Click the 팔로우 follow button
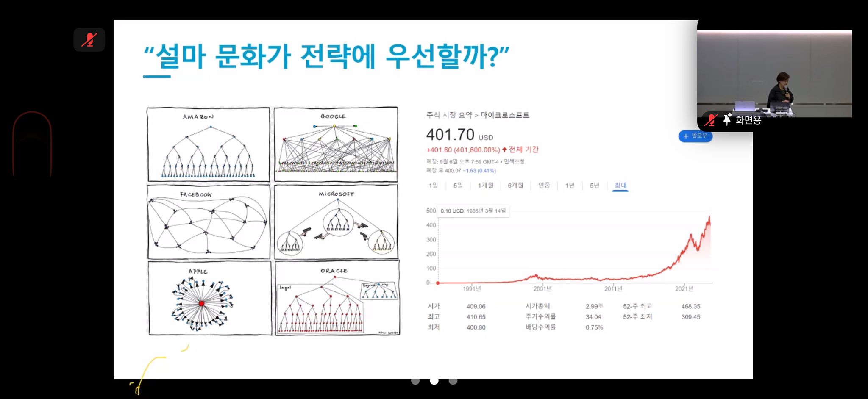 (695, 136)
